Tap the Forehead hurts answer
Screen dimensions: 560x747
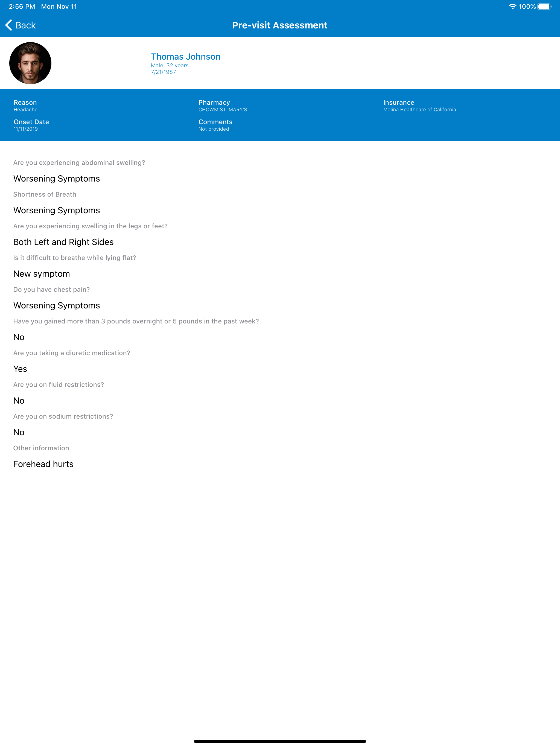(43, 464)
